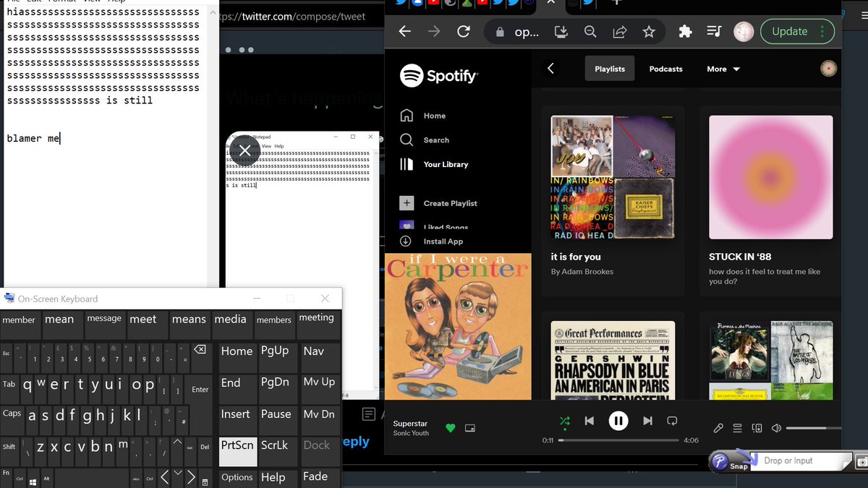Click the Superstar song title
The height and width of the screenshot is (488, 868).
[x=410, y=423]
